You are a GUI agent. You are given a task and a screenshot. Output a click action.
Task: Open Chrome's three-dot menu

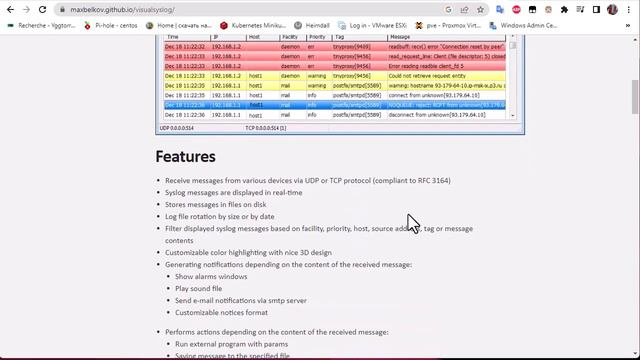pos(629,9)
